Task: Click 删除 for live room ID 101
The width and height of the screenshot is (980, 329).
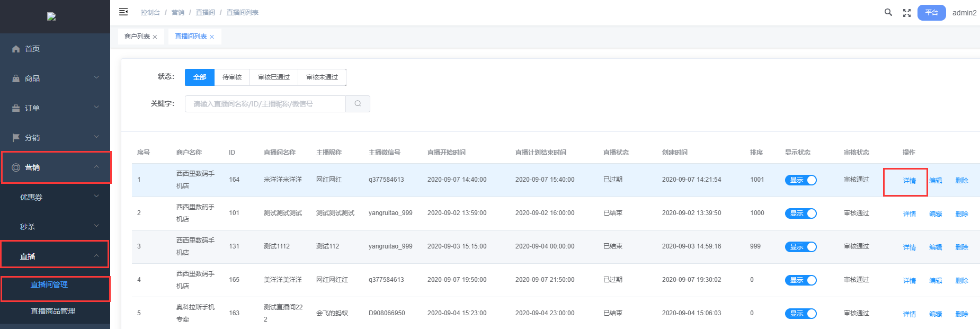Action: (961, 214)
